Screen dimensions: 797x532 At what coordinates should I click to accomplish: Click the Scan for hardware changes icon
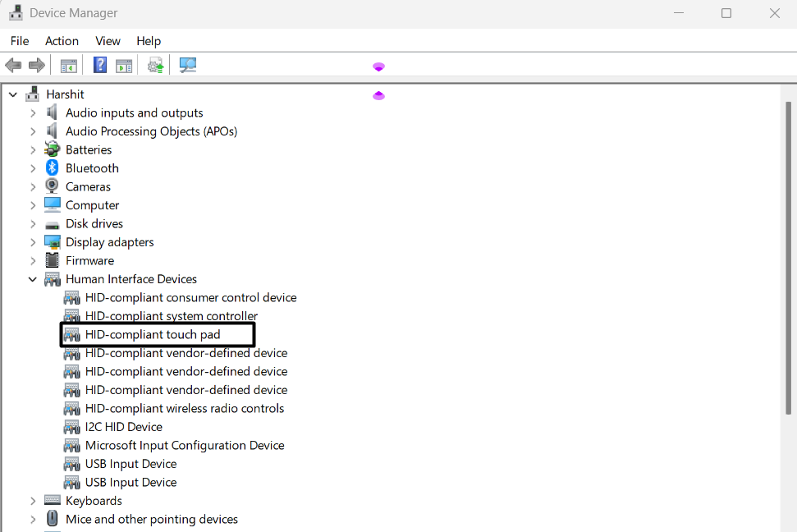point(188,66)
